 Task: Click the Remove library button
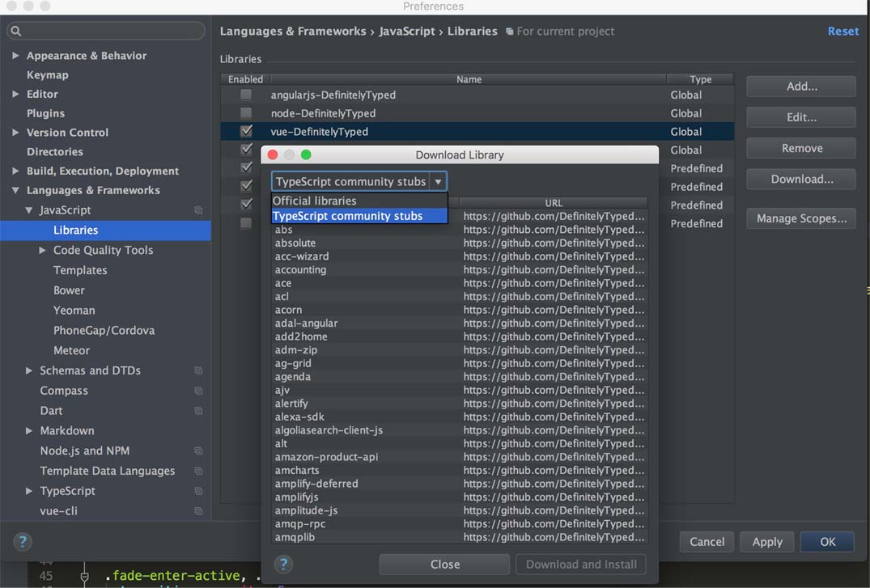801,148
